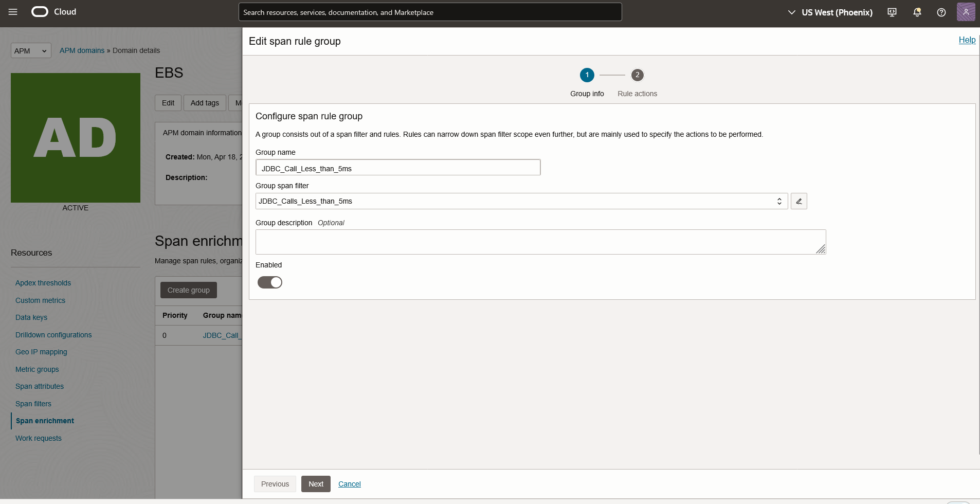980x504 pixels.
Task: Open the notifications bell
Action: click(x=916, y=12)
